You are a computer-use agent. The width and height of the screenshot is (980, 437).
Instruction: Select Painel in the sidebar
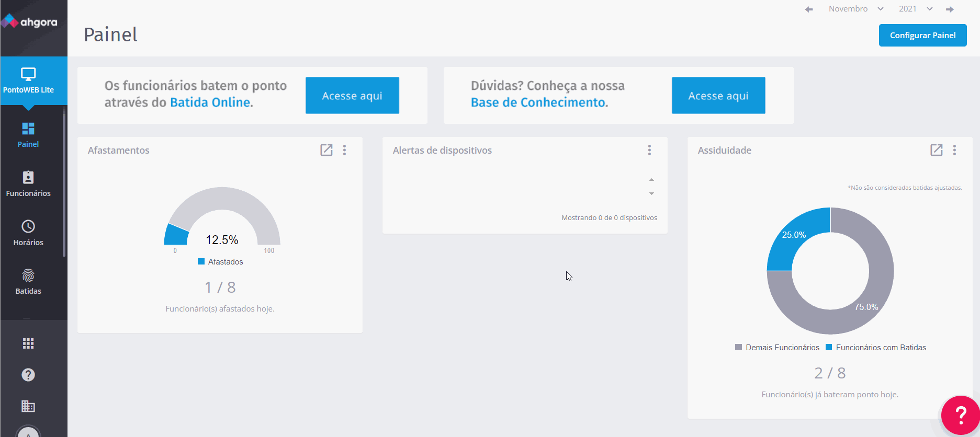[28, 135]
